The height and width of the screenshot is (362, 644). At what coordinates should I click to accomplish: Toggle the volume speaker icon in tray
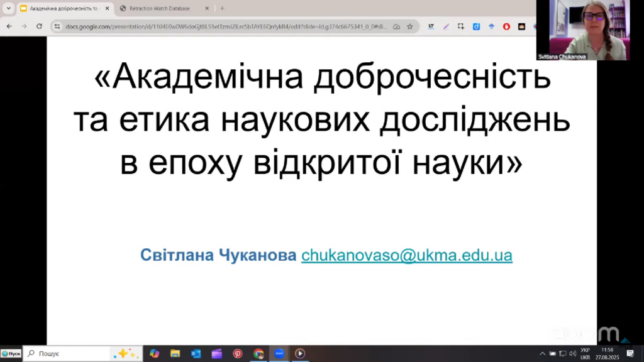[572, 353]
